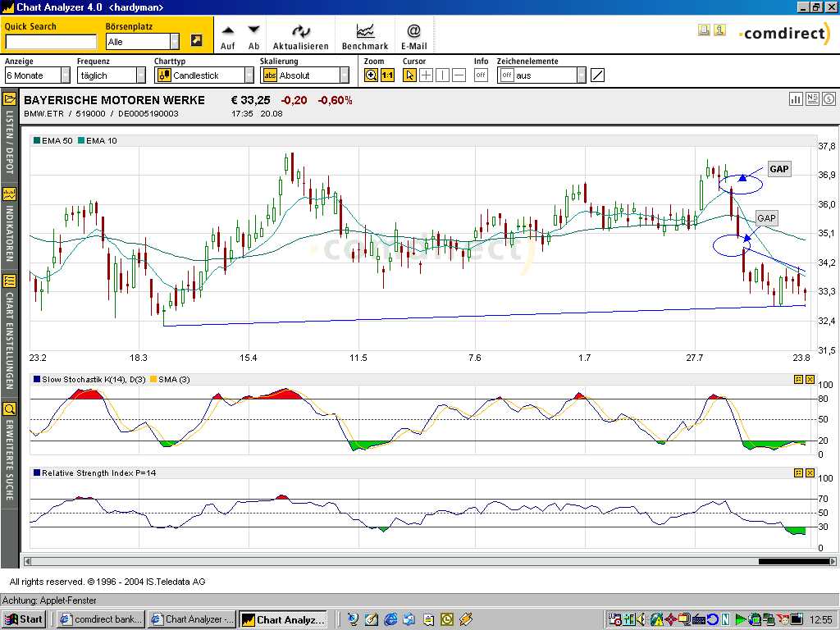Expand the Charttyp dropdown showing Candlestick
The height and width of the screenshot is (630, 840).
(x=250, y=75)
